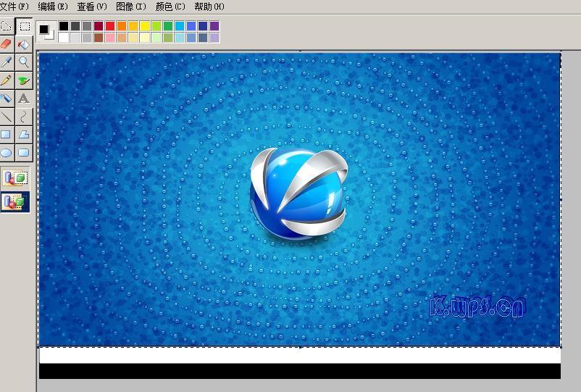Select the Brush tool
The image size is (581, 392).
click(x=24, y=80)
